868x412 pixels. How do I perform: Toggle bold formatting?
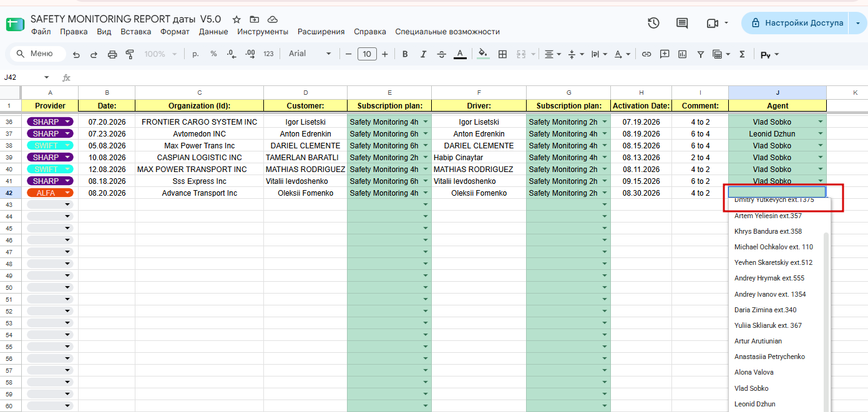(x=405, y=54)
